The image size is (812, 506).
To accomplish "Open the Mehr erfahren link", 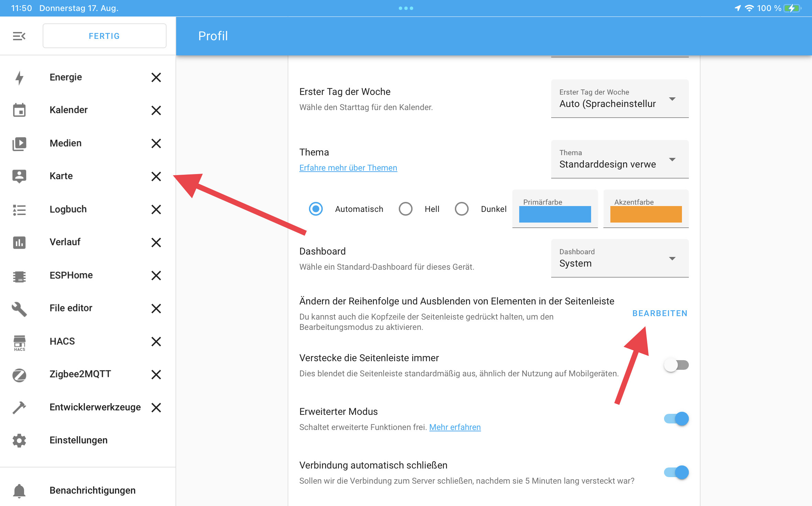I will pyautogui.click(x=455, y=427).
